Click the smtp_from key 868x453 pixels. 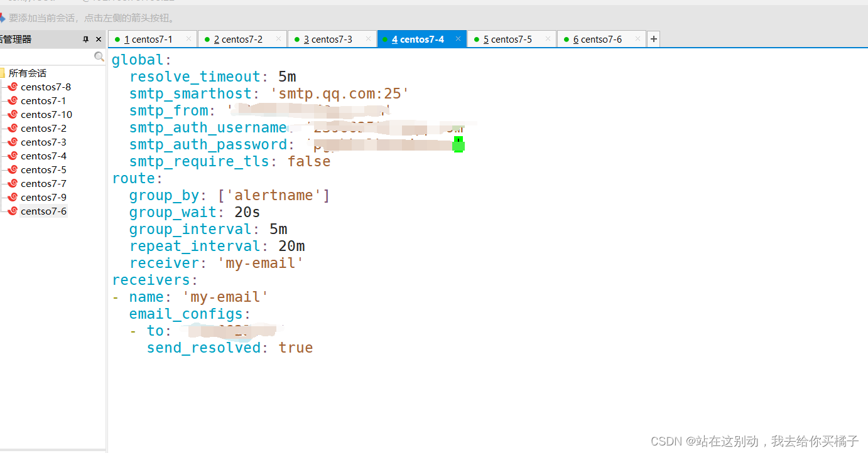pyautogui.click(x=168, y=111)
